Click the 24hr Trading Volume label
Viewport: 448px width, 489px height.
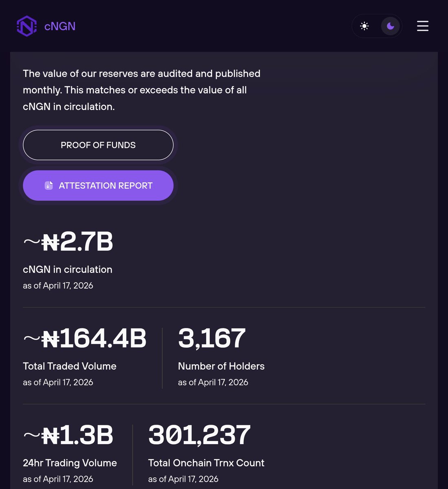[x=70, y=463]
